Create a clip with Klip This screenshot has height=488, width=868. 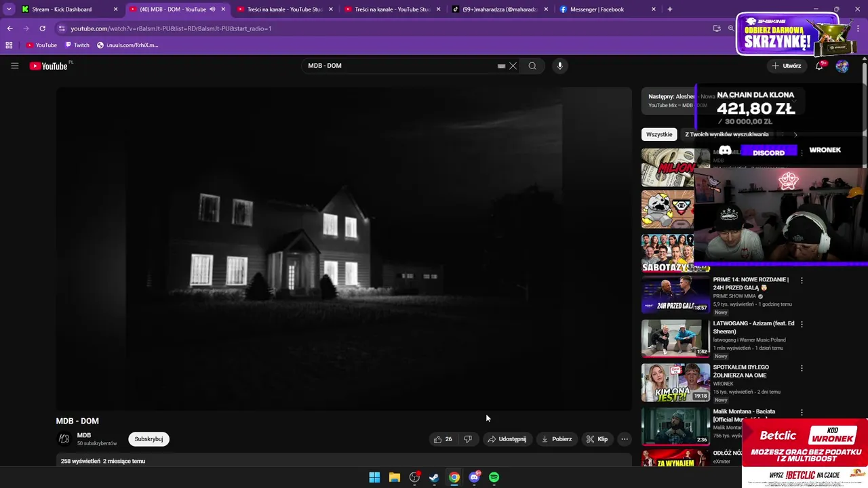[x=597, y=439]
